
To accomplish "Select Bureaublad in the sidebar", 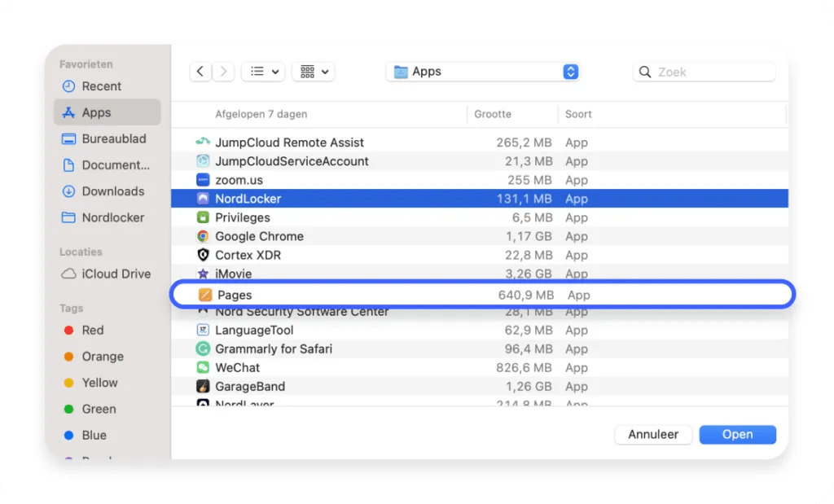I will click(107, 138).
